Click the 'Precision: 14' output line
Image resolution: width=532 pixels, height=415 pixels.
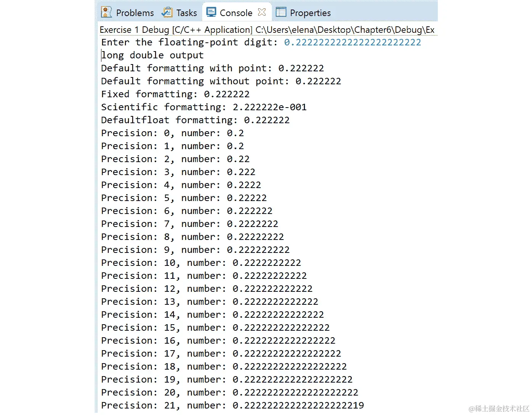pos(212,315)
